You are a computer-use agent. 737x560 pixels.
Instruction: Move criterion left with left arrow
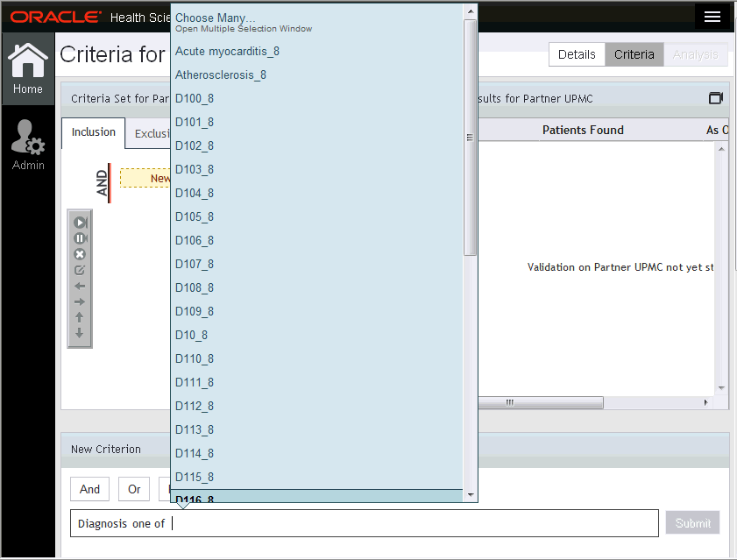click(80, 286)
